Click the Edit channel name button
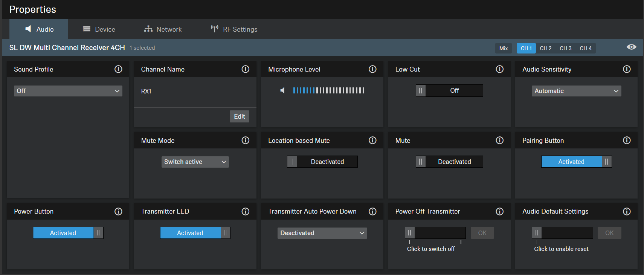The width and height of the screenshot is (644, 275). tap(240, 117)
